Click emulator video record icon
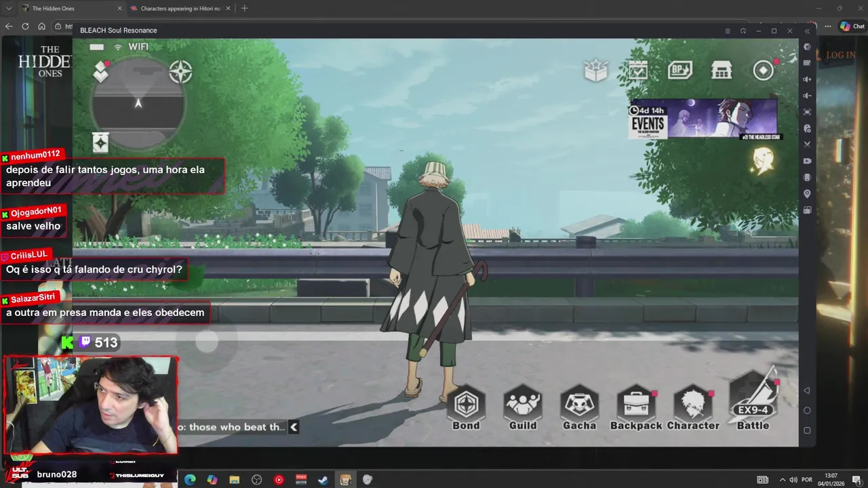The width and height of the screenshot is (868, 488). 807,161
